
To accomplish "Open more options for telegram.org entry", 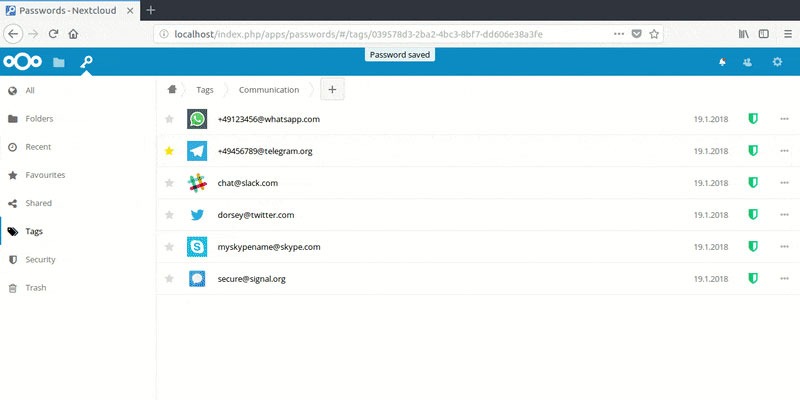I will click(x=784, y=151).
